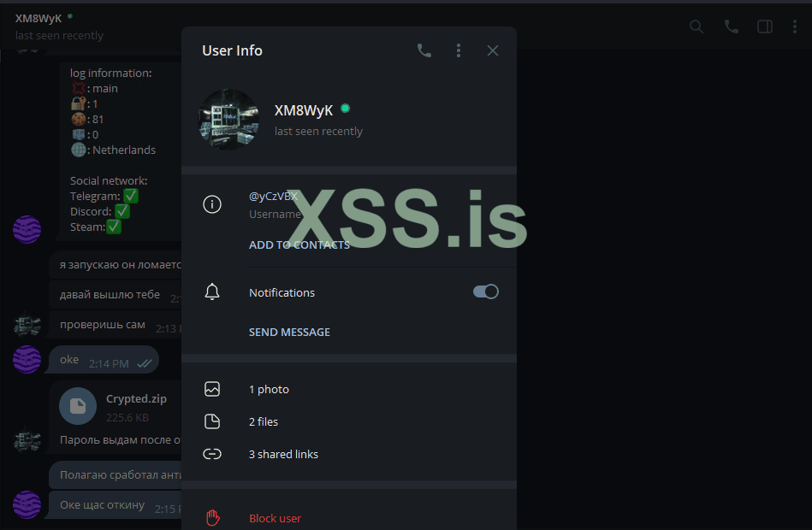
Task: Search in chat using magnifier icon
Action: coord(696,26)
